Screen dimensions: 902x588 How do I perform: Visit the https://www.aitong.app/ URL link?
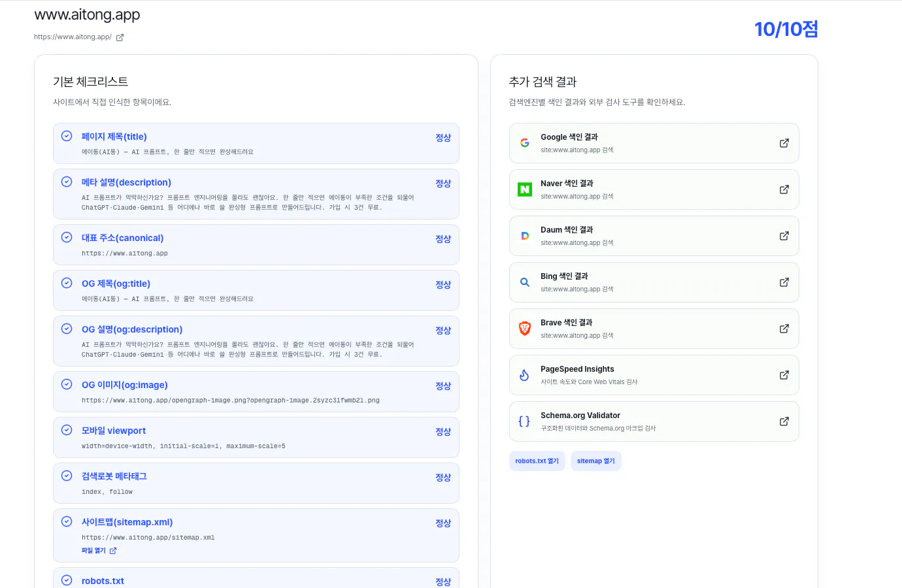click(x=73, y=37)
